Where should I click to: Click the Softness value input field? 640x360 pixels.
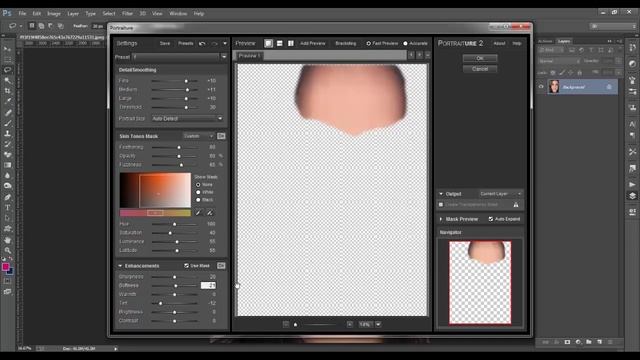click(x=208, y=285)
